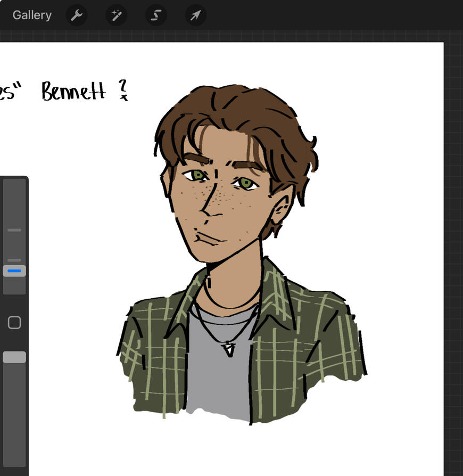Click the upper notch on brush size slider
This screenshot has height=476, width=463.
[x=14, y=230]
